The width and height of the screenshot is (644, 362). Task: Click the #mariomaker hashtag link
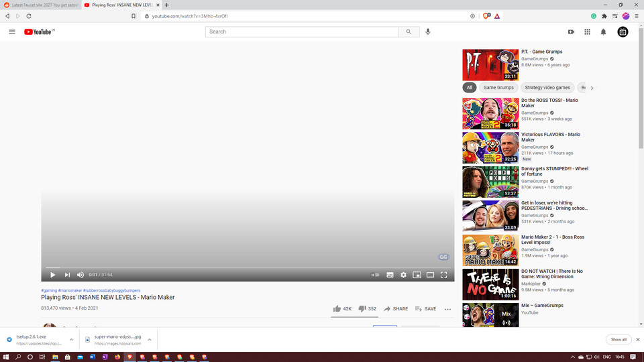[x=70, y=290]
